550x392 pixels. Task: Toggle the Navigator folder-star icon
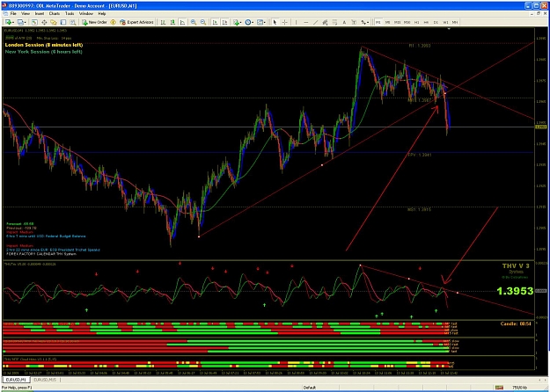(x=54, y=22)
